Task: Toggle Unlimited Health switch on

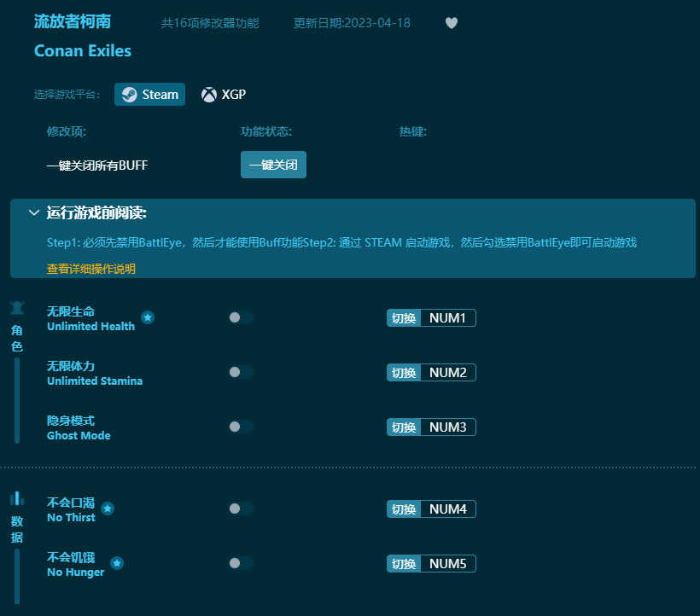Action: click(x=241, y=317)
